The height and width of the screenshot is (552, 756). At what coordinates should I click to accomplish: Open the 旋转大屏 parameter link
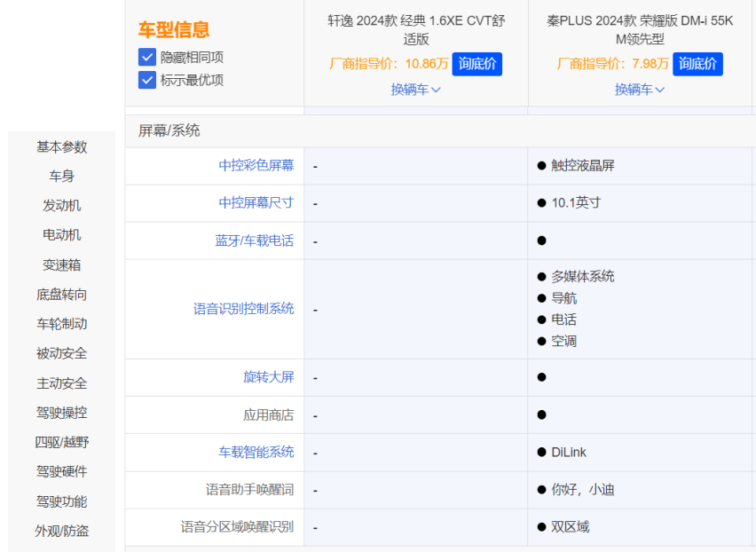pyautogui.click(x=269, y=377)
